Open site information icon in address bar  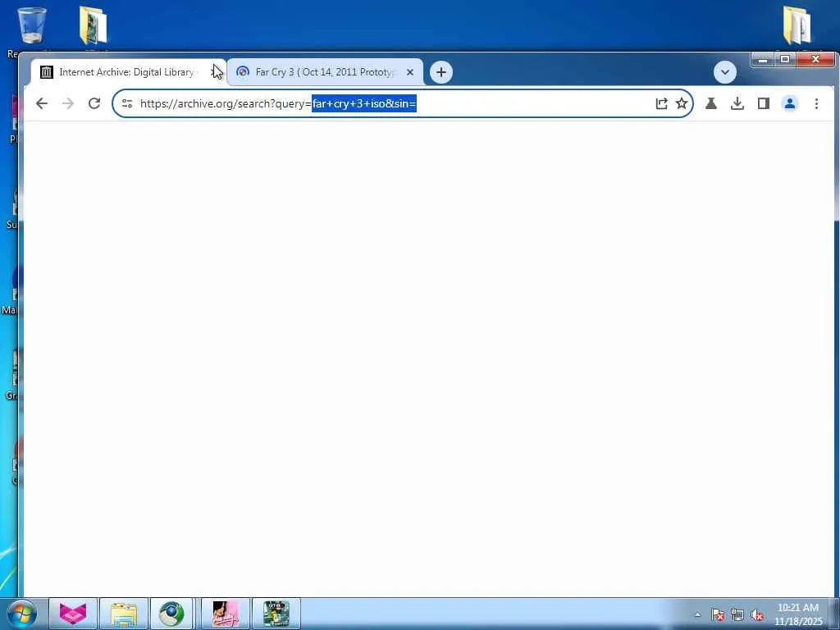(127, 103)
